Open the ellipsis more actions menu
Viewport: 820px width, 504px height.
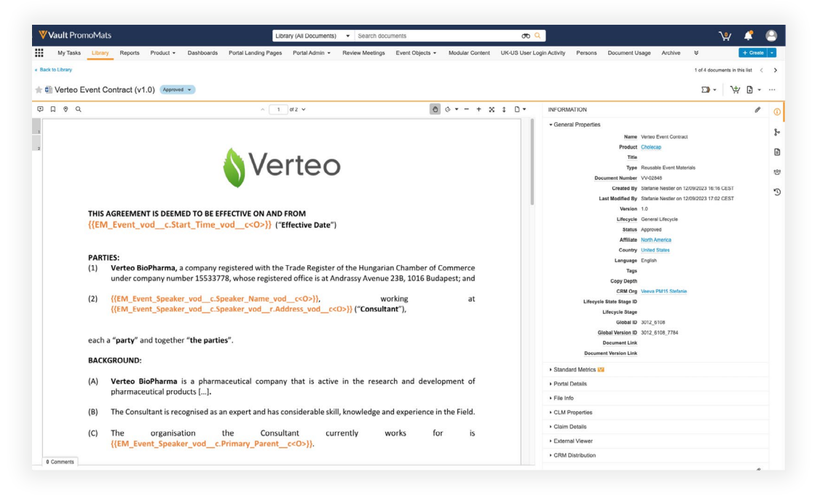pos(772,90)
